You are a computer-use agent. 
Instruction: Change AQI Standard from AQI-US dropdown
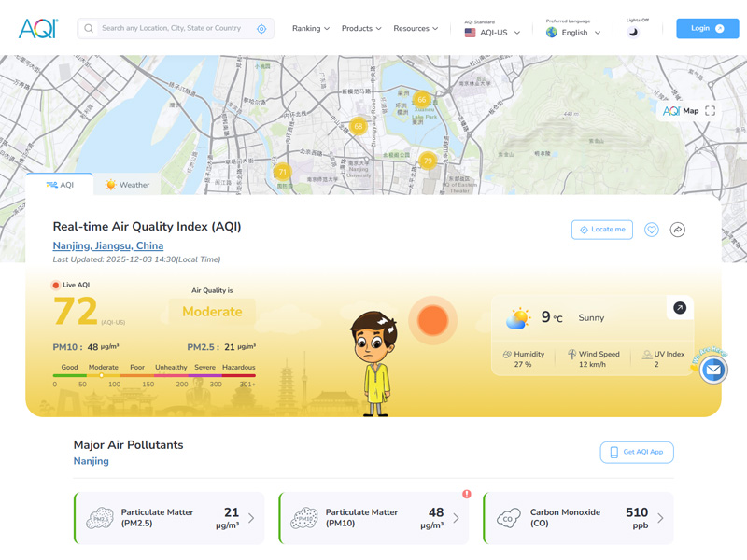(x=492, y=31)
